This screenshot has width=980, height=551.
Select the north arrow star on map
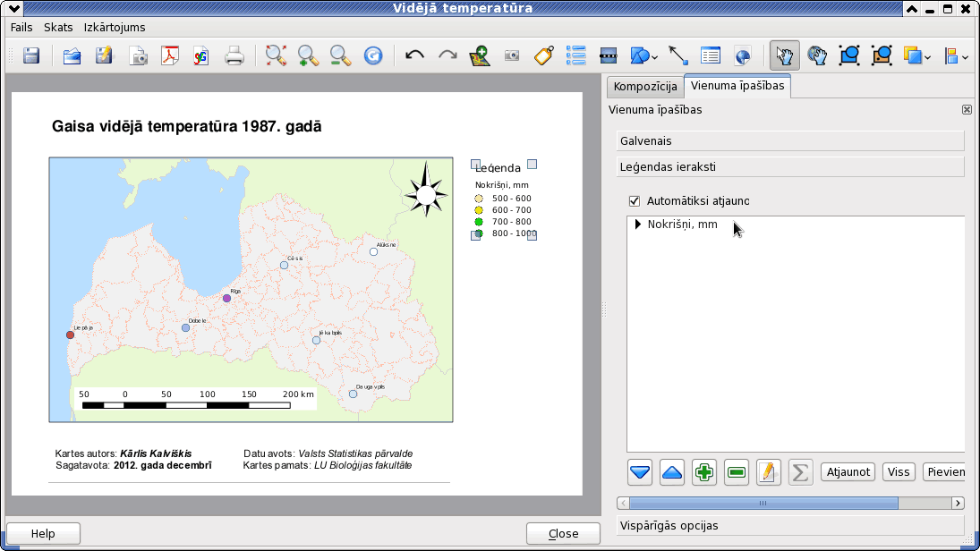(426, 190)
